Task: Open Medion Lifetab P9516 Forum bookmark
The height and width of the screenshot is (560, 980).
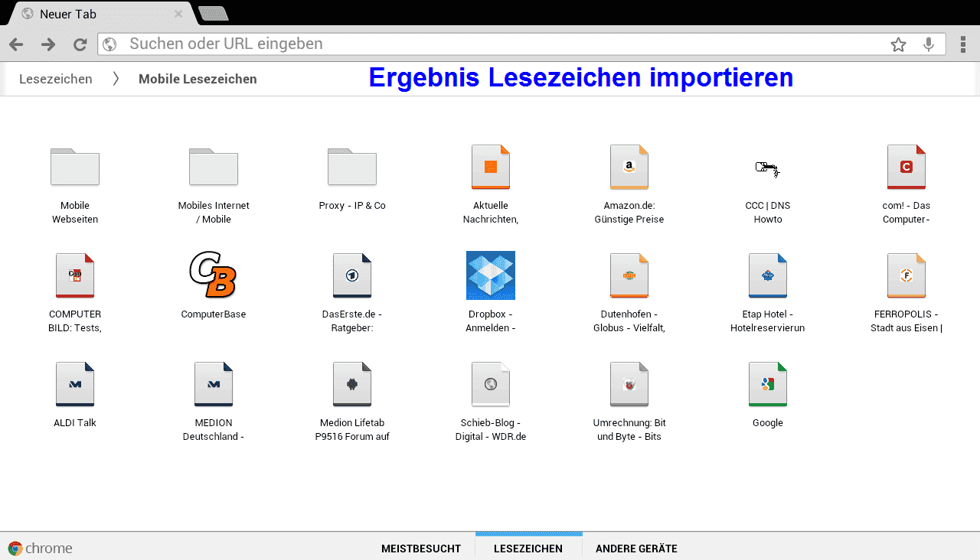Action: pyautogui.click(x=352, y=403)
